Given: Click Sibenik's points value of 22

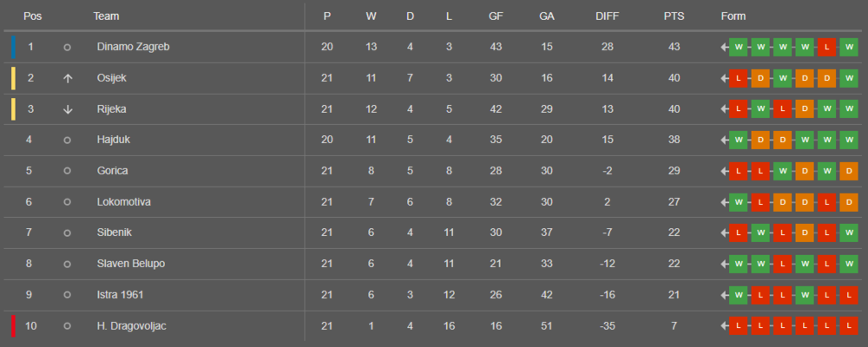Looking at the screenshot, I should [673, 232].
